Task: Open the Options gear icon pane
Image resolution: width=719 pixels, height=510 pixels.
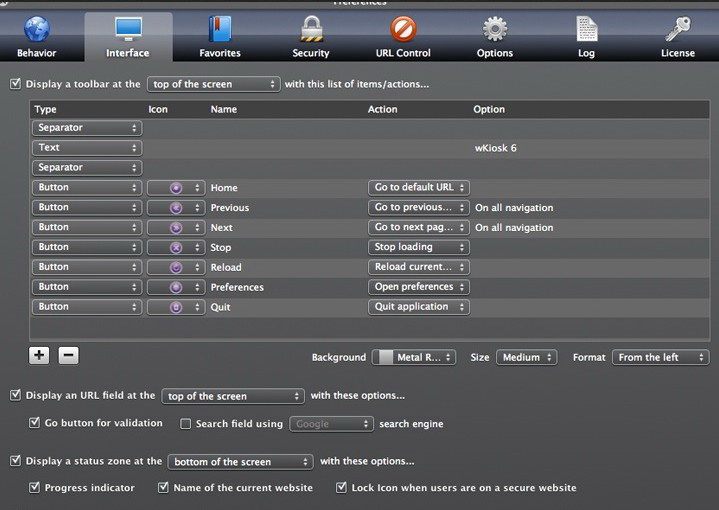Action: coord(494,30)
